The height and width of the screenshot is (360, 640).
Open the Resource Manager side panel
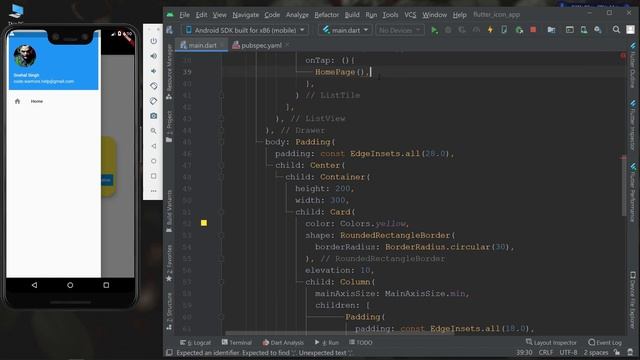click(169, 72)
